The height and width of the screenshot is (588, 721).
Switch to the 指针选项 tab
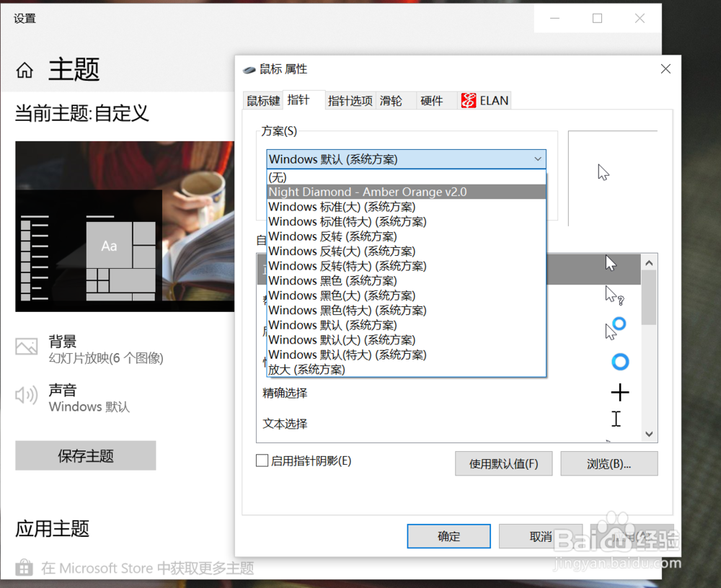coord(350,101)
